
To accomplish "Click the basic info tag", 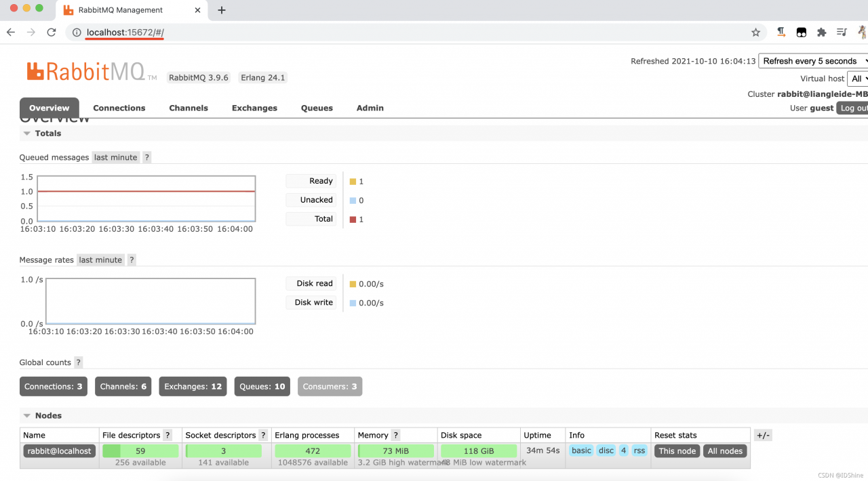I will [x=581, y=451].
